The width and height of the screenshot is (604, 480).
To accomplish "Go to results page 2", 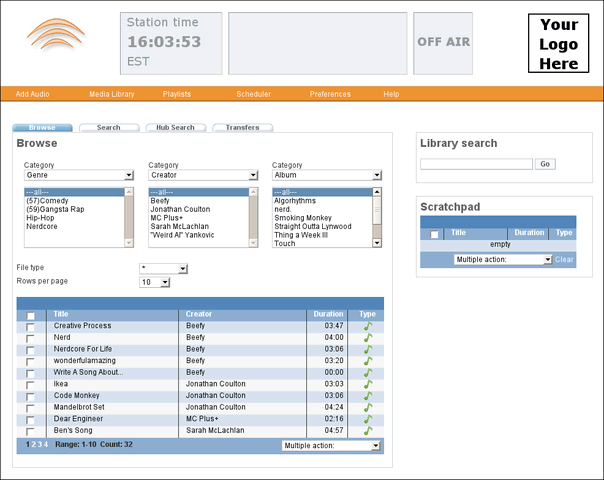I will (34, 445).
